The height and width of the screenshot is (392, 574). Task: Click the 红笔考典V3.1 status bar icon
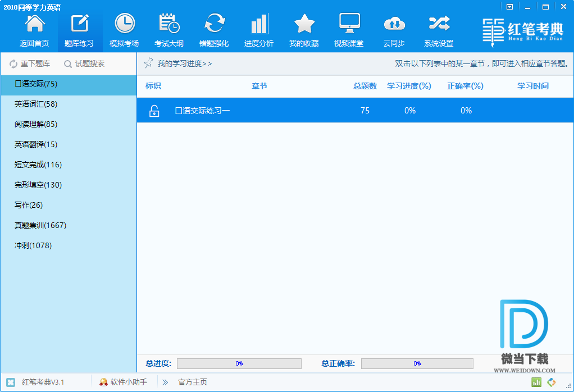coord(11,382)
